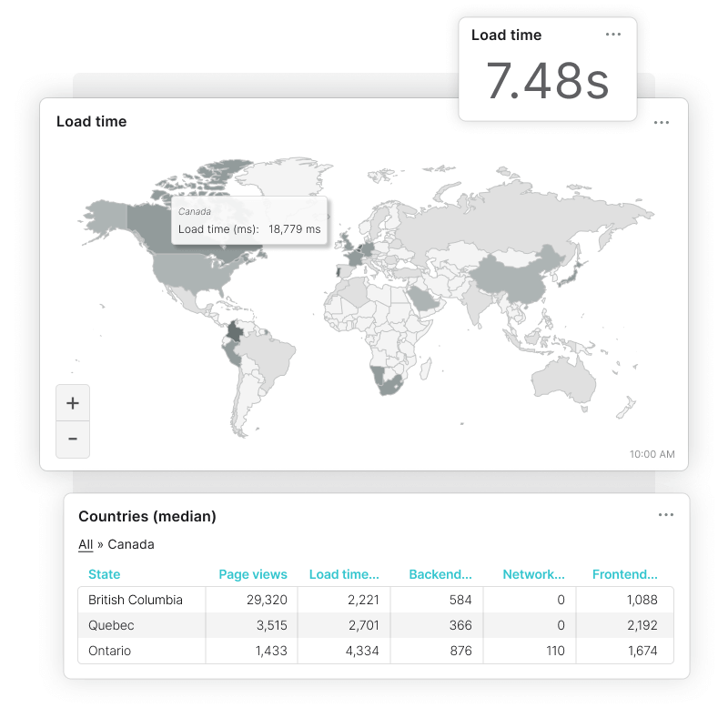Sort by the Backend column header
728x728 pixels.
point(440,574)
